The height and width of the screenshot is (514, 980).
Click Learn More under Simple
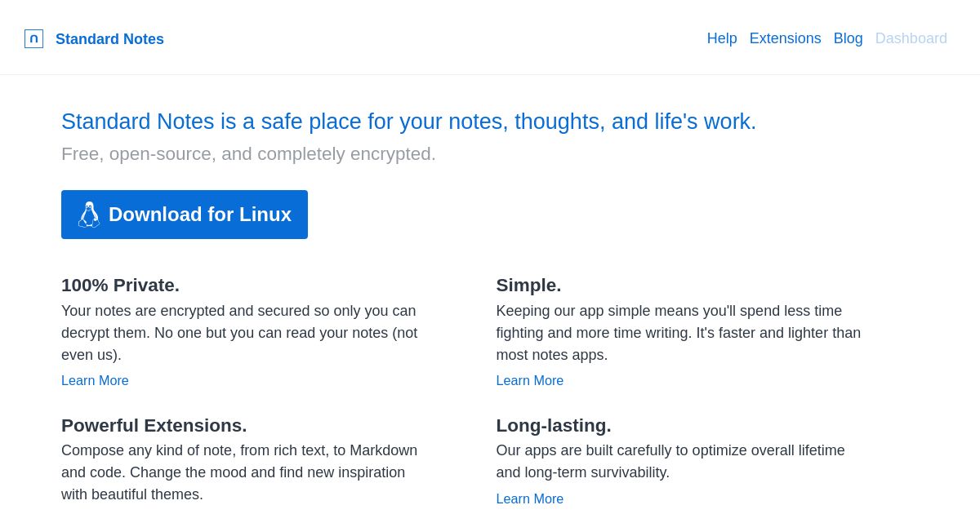(x=530, y=381)
